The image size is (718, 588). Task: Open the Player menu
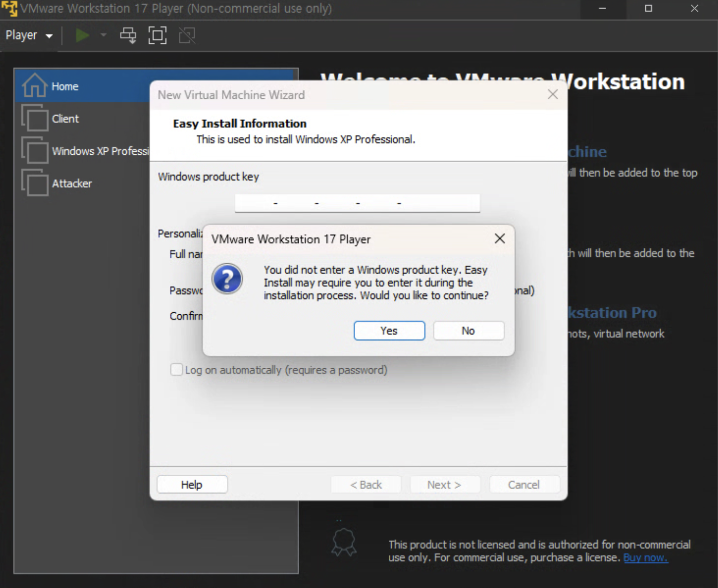pos(29,35)
